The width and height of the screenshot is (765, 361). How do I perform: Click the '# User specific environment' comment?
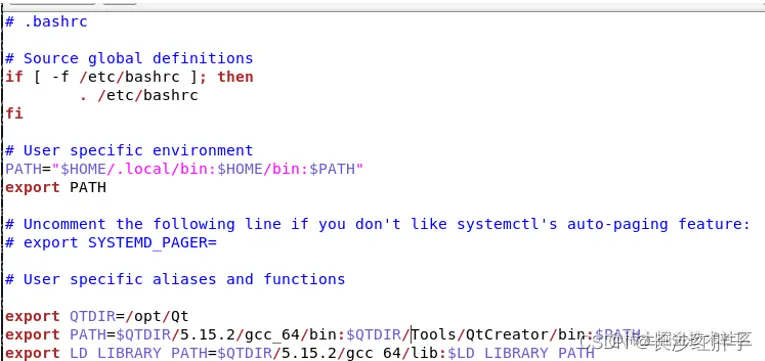click(129, 150)
